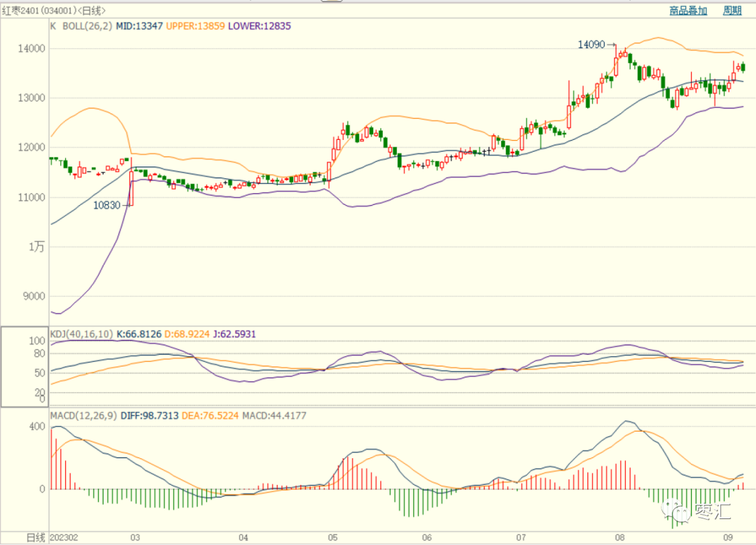Click the 202302 date axis label

64,538
